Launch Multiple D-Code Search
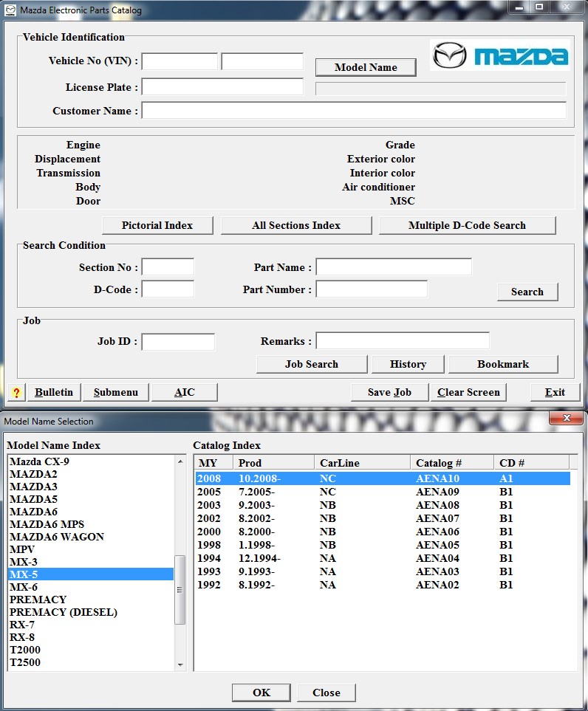The width and height of the screenshot is (588, 711). [x=468, y=225]
